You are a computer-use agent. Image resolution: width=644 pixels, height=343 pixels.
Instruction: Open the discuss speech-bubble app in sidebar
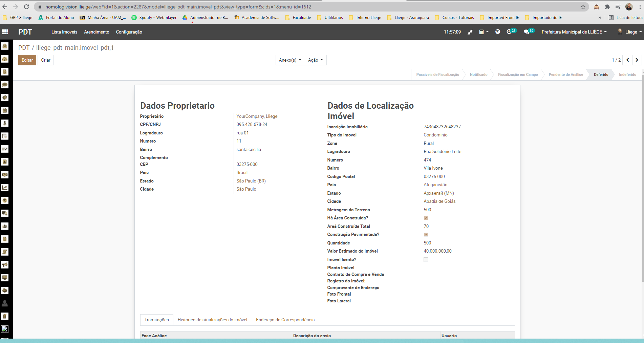click(x=5, y=85)
